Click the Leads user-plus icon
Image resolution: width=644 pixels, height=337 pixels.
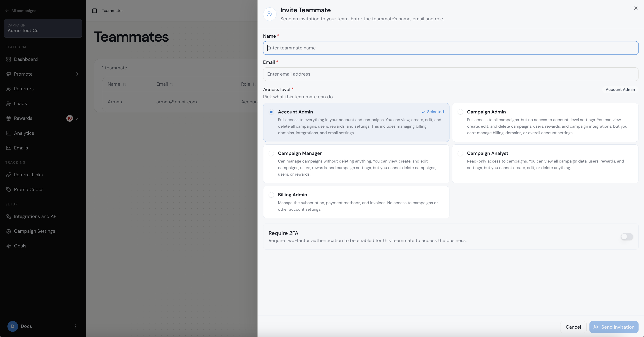9,104
